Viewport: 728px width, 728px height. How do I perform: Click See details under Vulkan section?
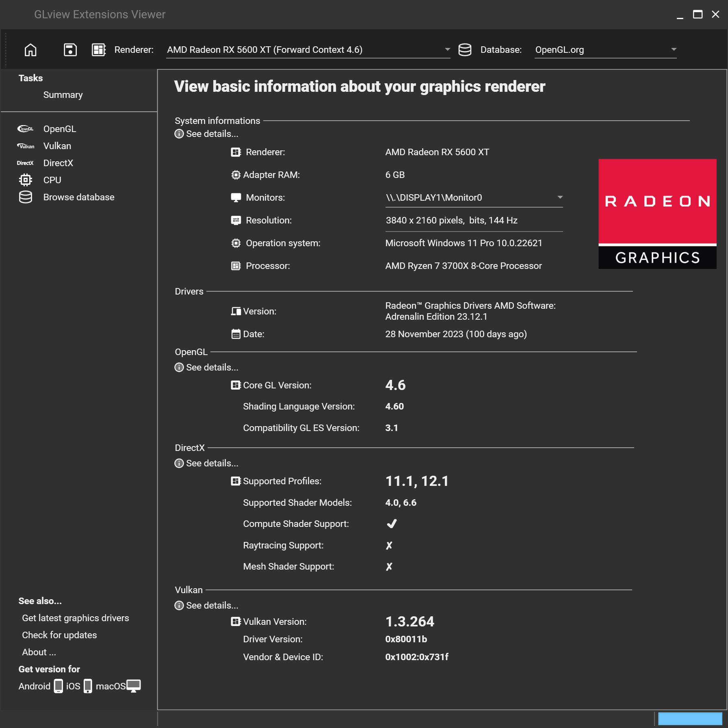point(212,606)
